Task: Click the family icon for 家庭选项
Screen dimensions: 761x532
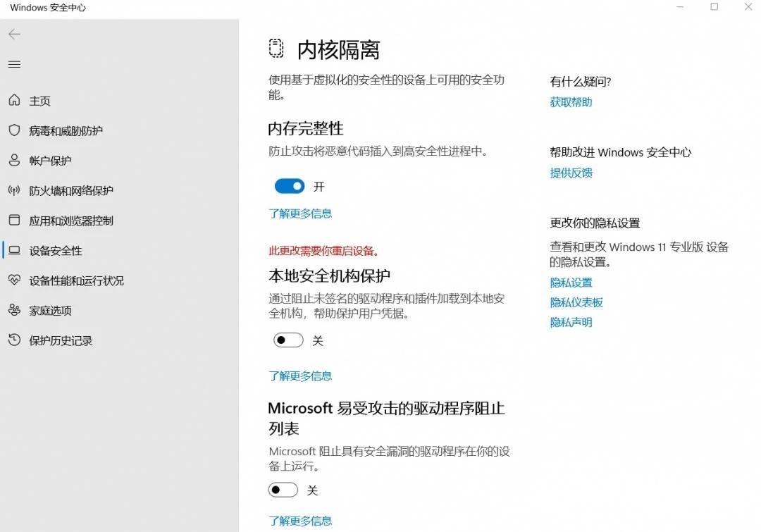Action: tap(15, 310)
